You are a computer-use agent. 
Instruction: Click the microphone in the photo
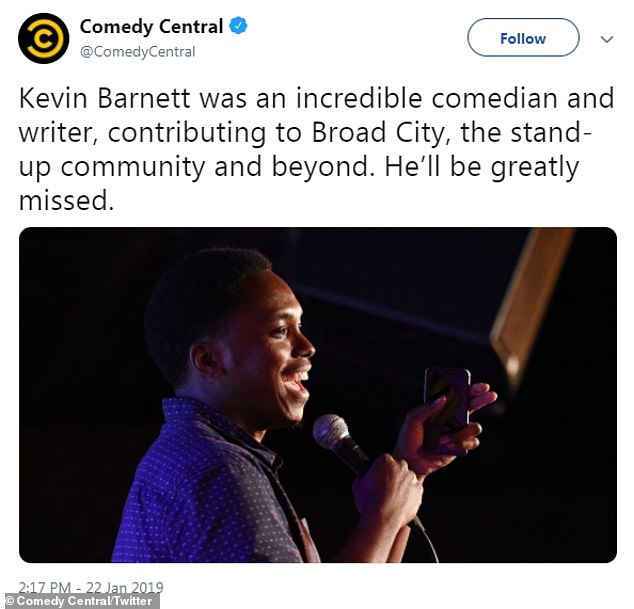click(x=340, y=443)
